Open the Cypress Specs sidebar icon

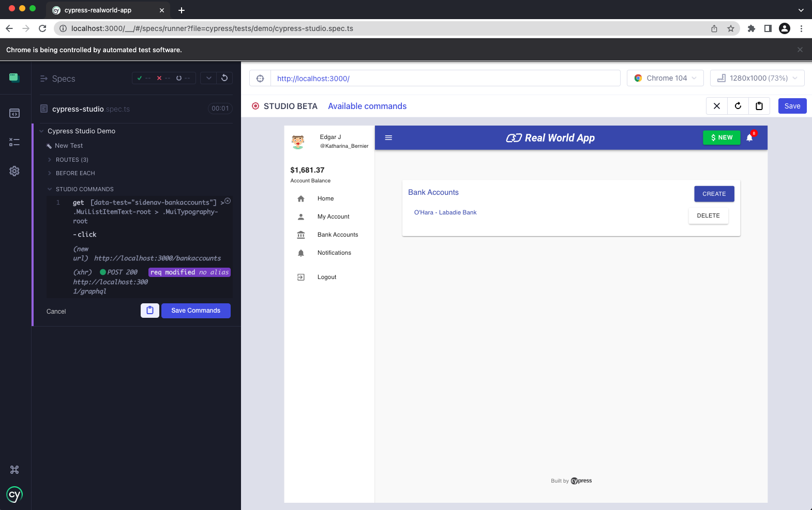14,113
